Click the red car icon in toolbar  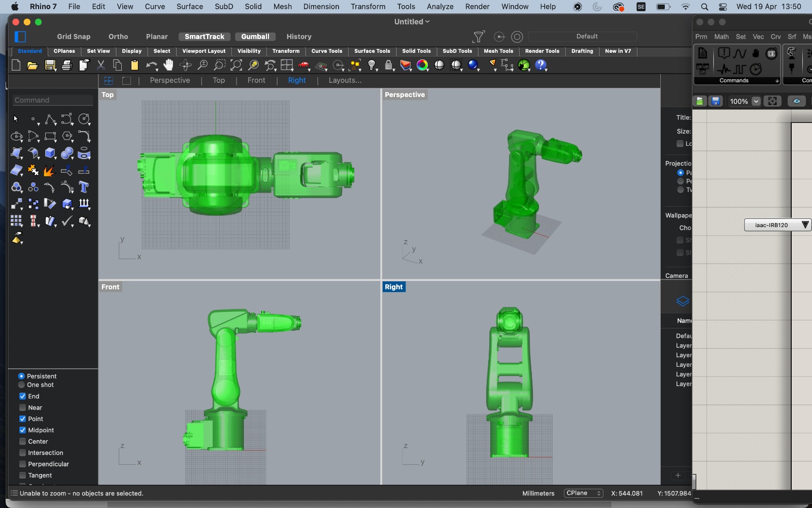point(304,65)
